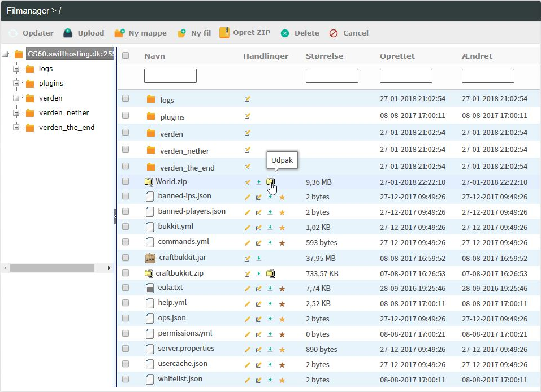Expand the logs folder in the tree
The image size is (541, 392).
click(16, 68)
